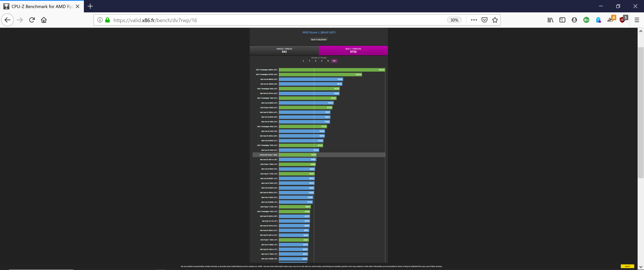This screenshot has width=644, height=270.
Task: Save page to Pocket icon
Action: pyautogui.click(x=484, y=20)
